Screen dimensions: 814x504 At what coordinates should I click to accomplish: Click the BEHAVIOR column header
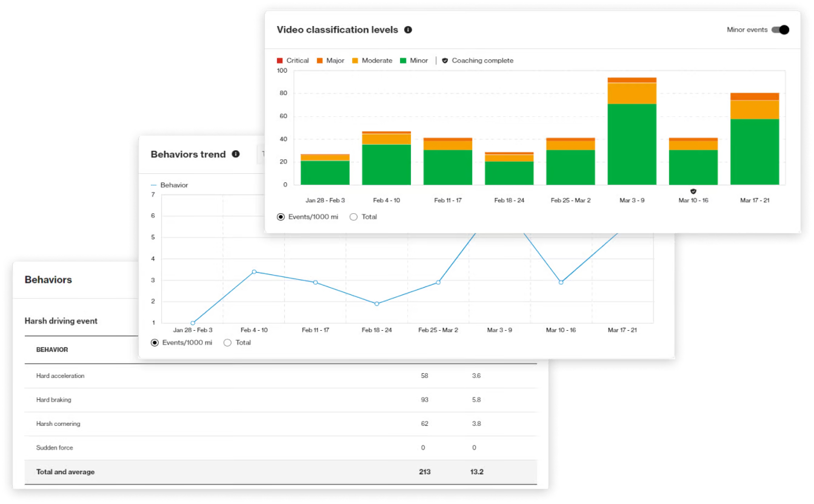click(52, 350)
